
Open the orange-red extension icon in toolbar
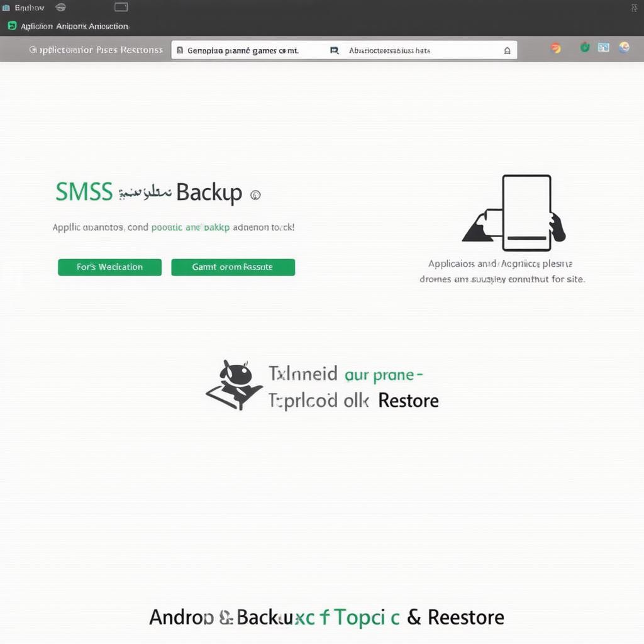pyautogui.click(x=556, y=48)
